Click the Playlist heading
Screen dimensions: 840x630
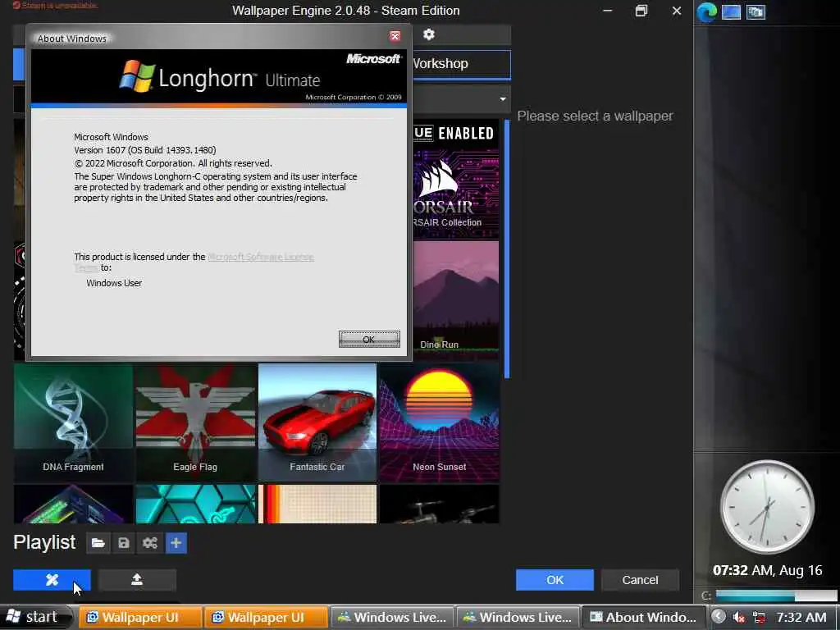coord(44,542)
